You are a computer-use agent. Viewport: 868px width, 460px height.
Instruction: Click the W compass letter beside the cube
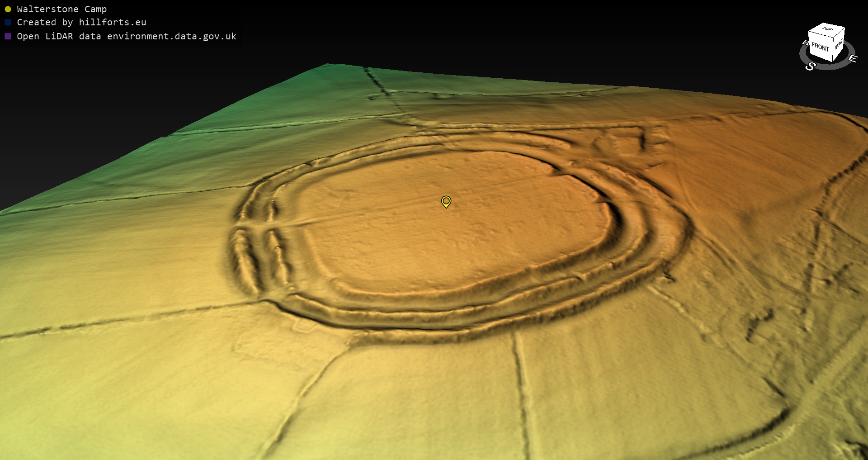click(x=805, y=43)
